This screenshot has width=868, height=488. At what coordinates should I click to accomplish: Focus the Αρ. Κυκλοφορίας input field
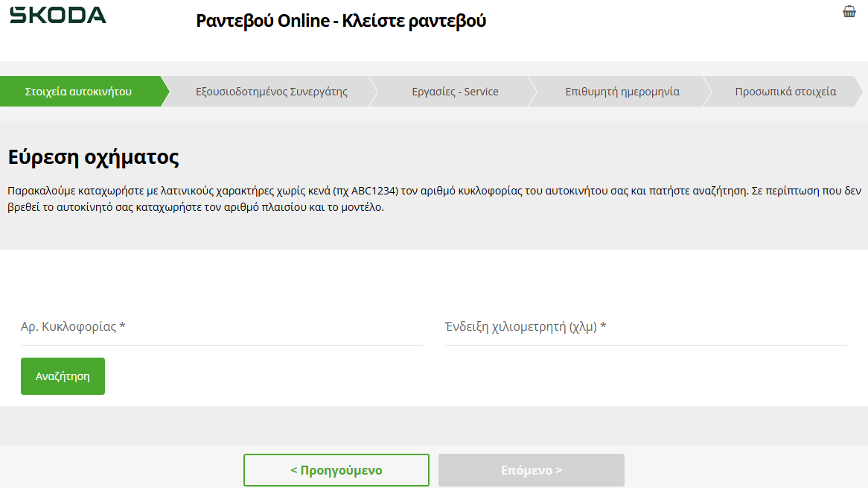click(221, 327)
